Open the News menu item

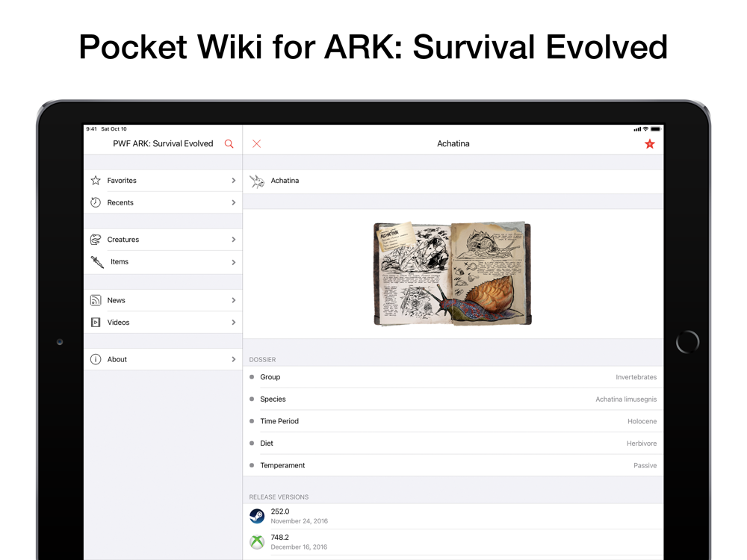pyautogui.click(x=163, y=300)
